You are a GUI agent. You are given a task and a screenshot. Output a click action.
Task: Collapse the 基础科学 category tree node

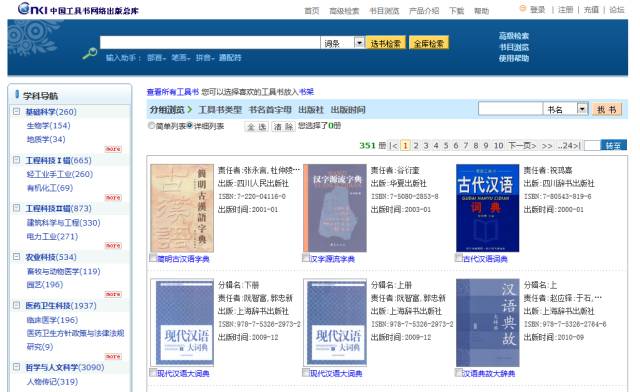point(16,111)
